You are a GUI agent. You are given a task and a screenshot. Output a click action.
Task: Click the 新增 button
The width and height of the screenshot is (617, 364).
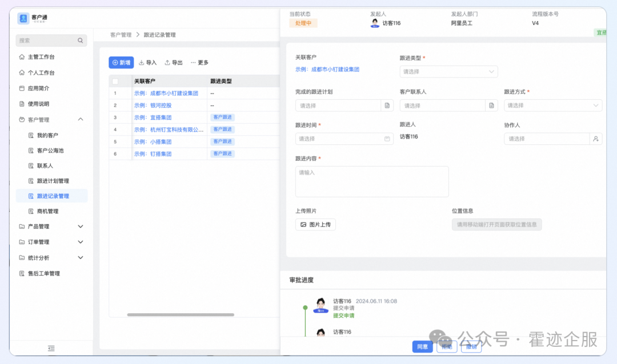click(x=121, y=63)
